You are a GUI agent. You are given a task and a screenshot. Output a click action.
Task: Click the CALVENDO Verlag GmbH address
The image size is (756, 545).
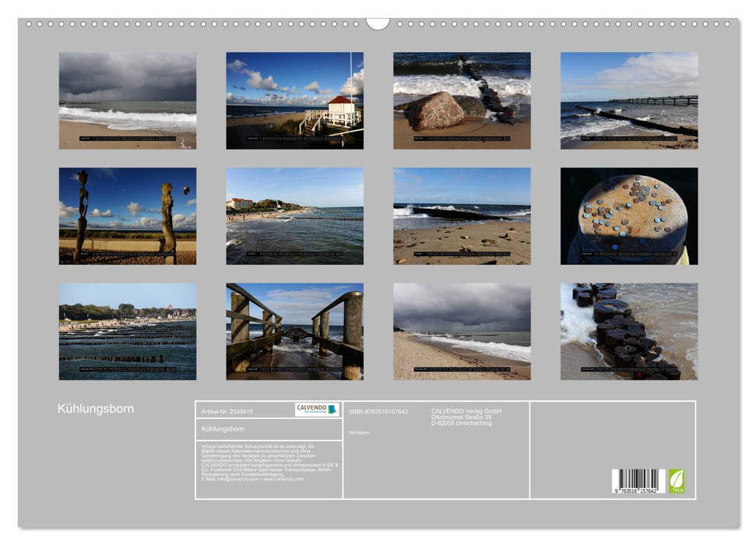(x=466, y=417)
